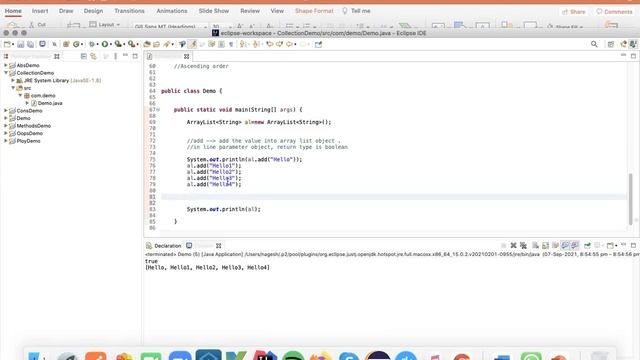Image resolution: width=640 pixels, height=360 pixels.
Task: Toggle Show Console on Standard Error
Action: coord(575,245)
